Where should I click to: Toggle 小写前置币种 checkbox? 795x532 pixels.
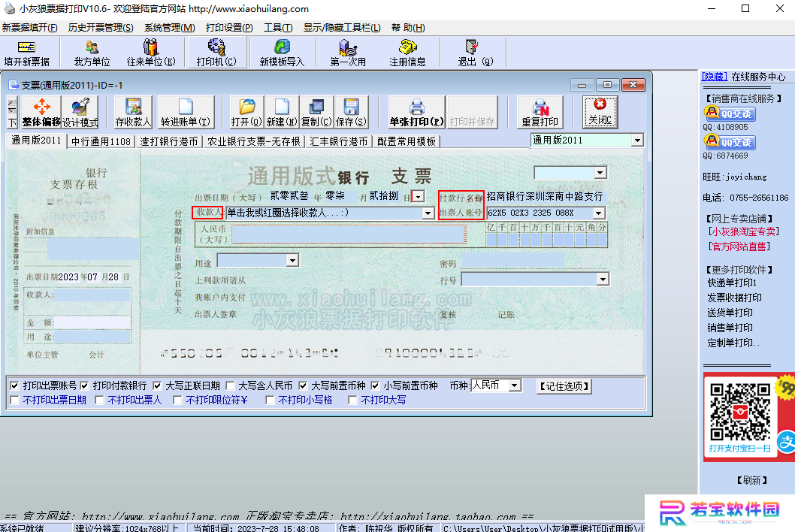point(375,386)
